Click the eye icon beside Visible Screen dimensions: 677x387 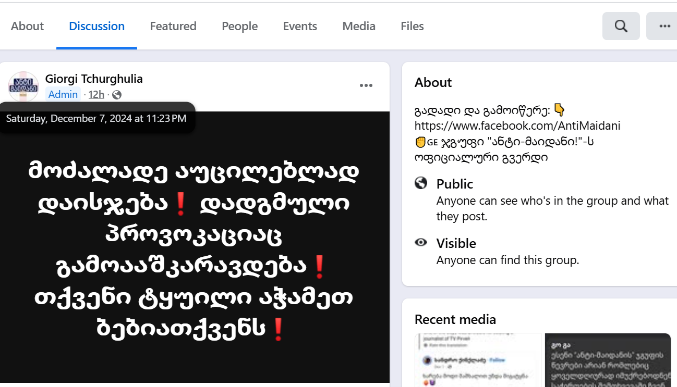click(x=421, y=242)
